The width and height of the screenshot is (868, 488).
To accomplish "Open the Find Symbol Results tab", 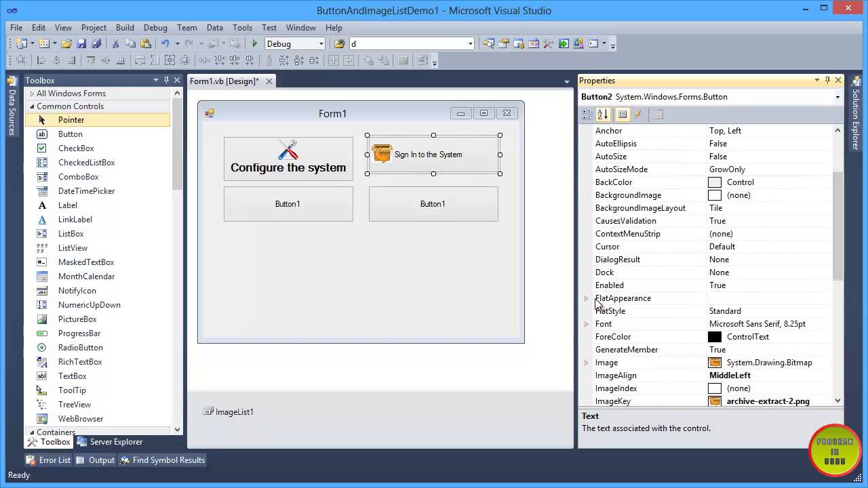I will click(x=162, y=460).
